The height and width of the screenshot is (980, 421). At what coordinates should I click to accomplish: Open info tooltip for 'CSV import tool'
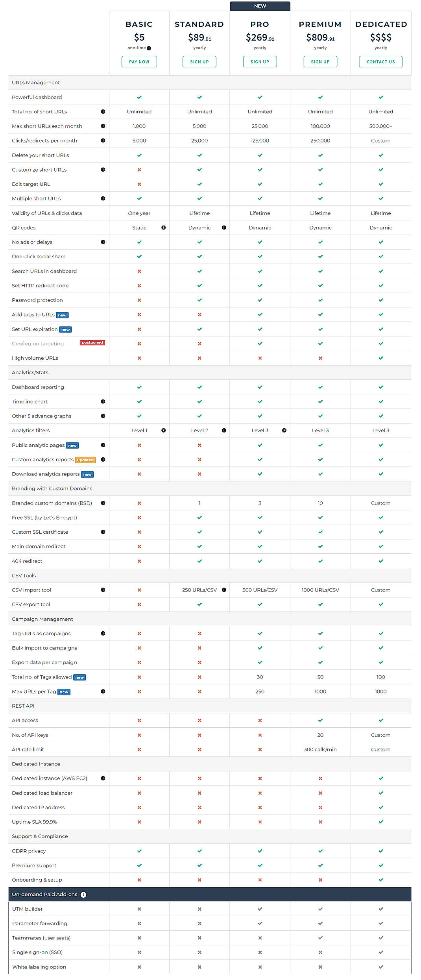tap(103, 590)
